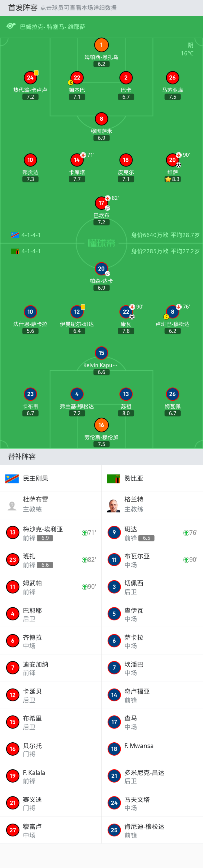Viewport: 203px width, 868px height.
Task: Click player badge 14 卡库塔
Action: pyautogui.click(x=77, y=160)
